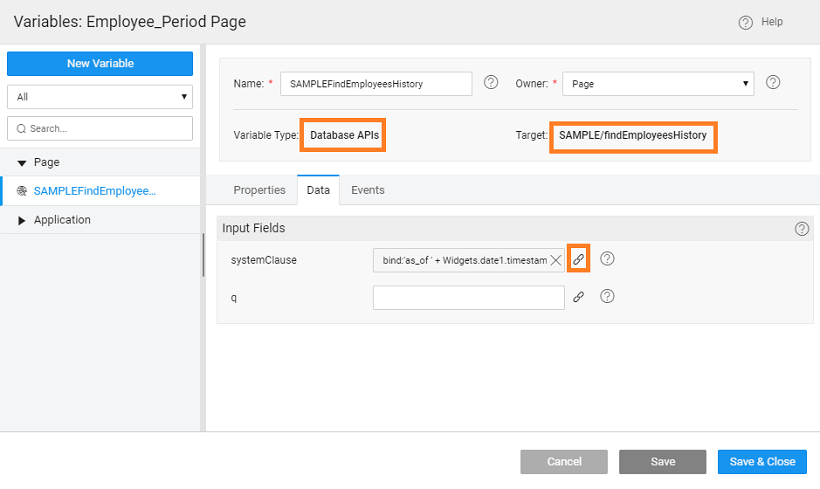Switch to the Events tab

367,190
